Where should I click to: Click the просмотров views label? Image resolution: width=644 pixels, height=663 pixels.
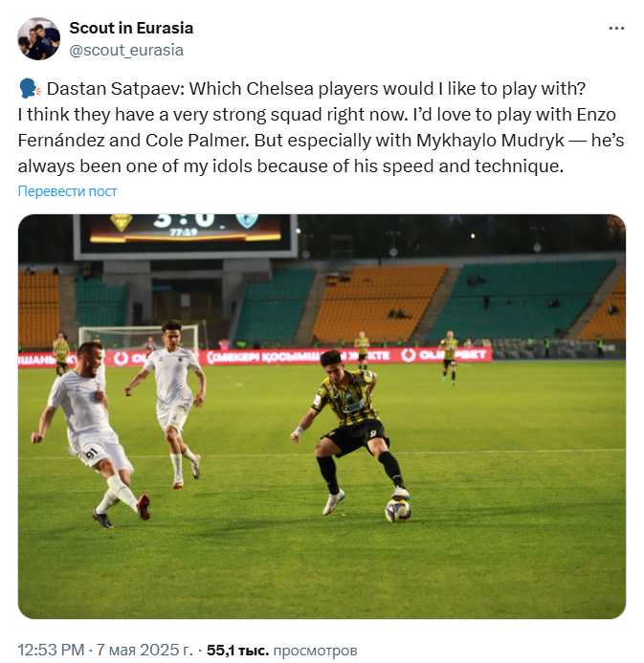point(315,651)
